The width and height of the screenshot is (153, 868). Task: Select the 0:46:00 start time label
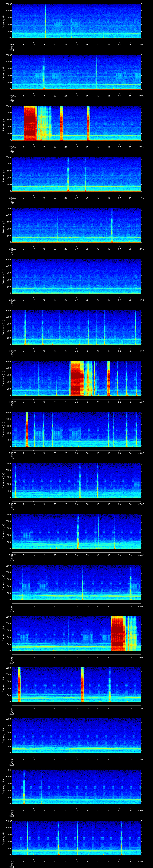12,504
